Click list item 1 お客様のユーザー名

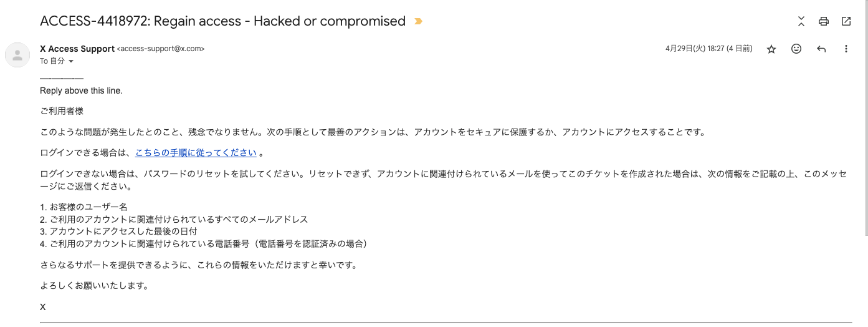pos(83,207)
